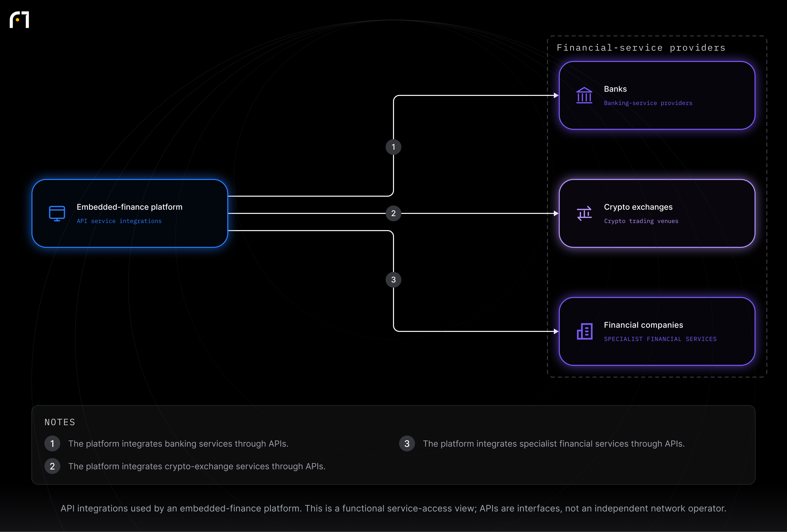Image resolution: width=787 pixels, height=532 pixels.
Task: Click the 'NOTES' heading
Action: pyautogui.click(x=60, y=422)
